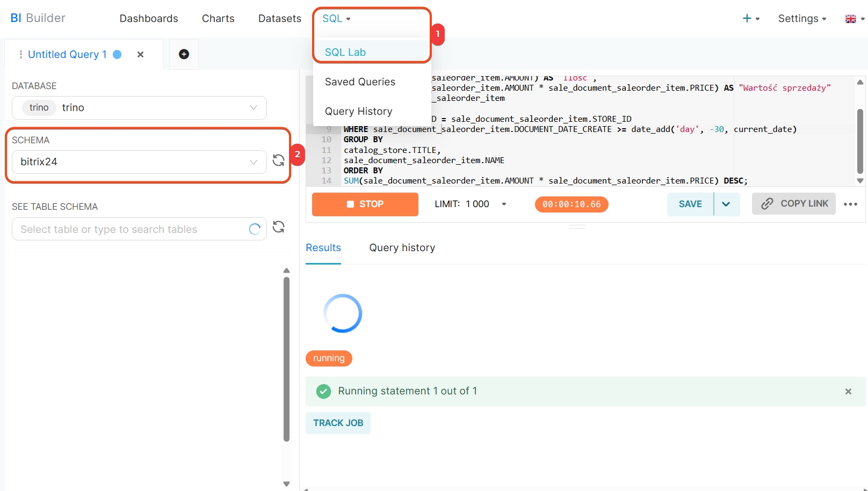Click the TRACK JOB button

(x=338, y=423)
